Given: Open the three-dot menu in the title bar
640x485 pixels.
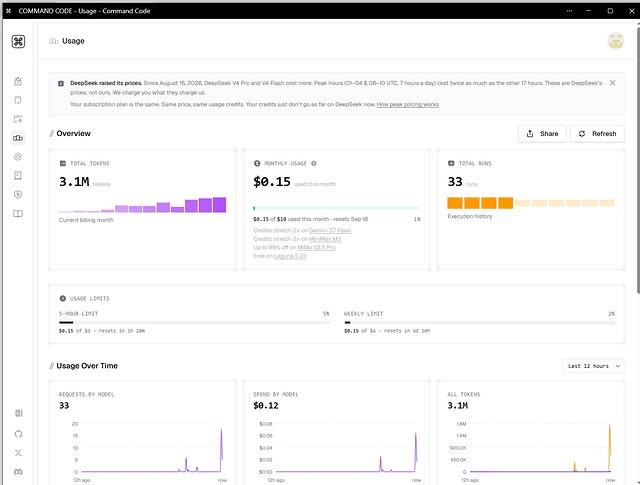Looking at the screenshot, I should click(x=569, y=11).
